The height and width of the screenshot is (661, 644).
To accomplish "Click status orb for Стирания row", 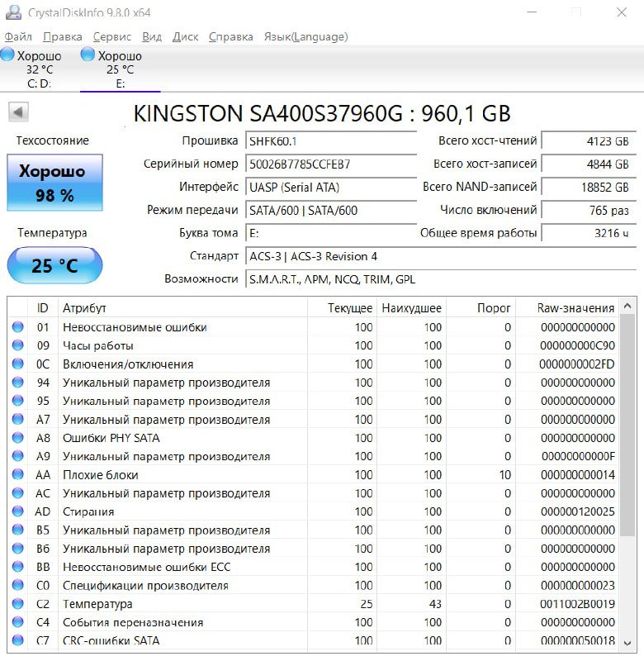I will coord(17,511).
